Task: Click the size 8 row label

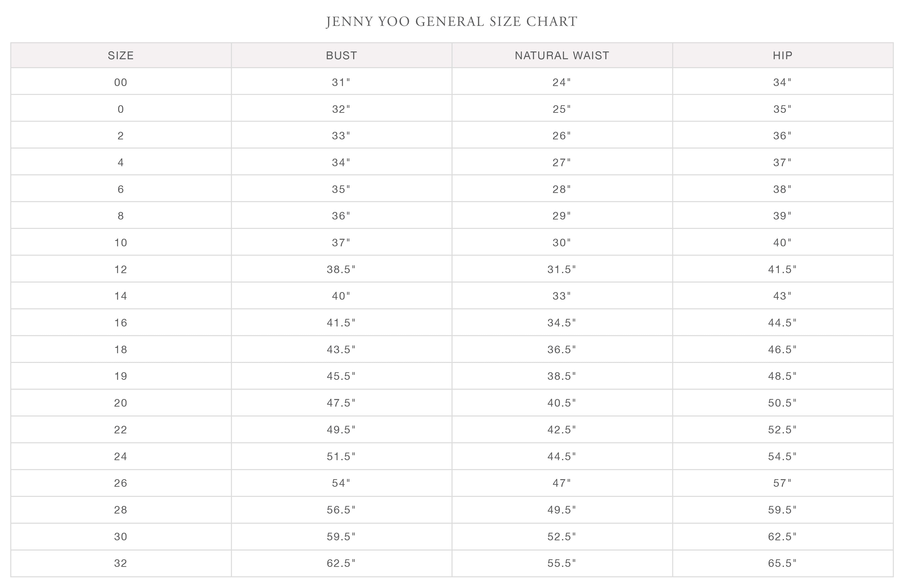Action: 121,216
